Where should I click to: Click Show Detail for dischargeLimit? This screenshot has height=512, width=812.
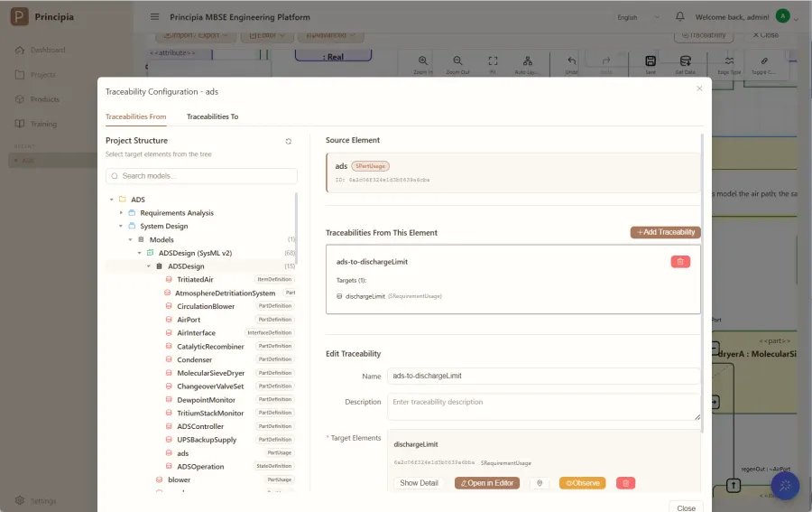[x=419, y=483]
